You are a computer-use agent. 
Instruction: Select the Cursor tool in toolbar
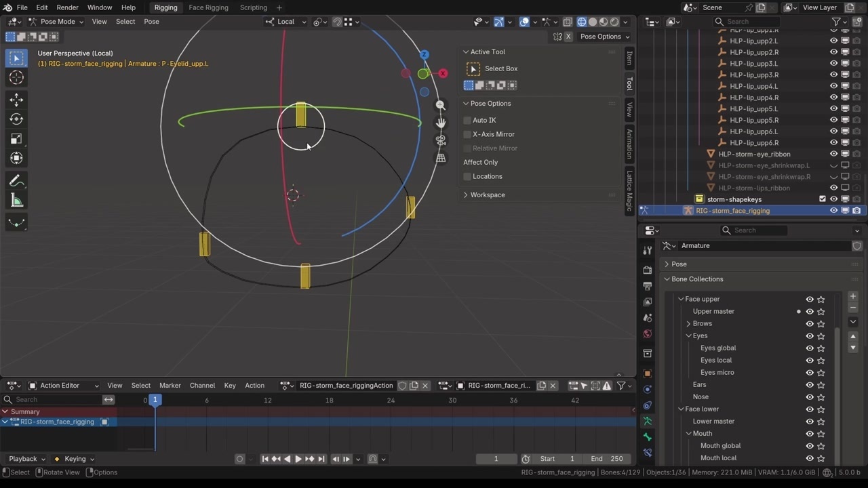coord(16,78)
